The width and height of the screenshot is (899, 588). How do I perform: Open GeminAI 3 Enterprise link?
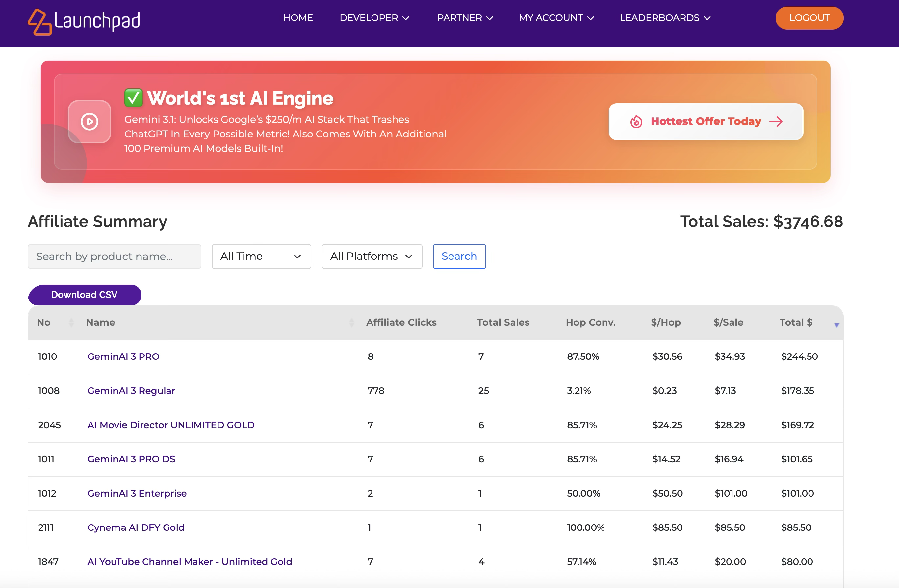tap(137, 493)
